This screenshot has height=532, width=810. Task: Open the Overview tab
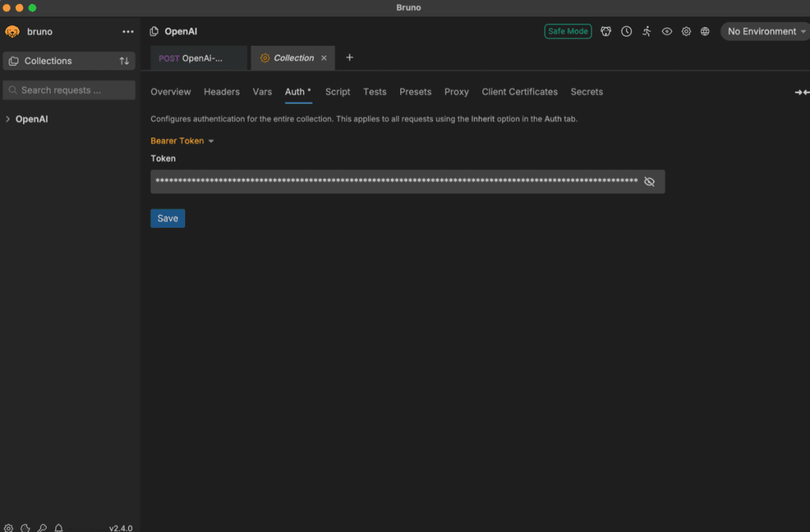[x=171, y=92]
